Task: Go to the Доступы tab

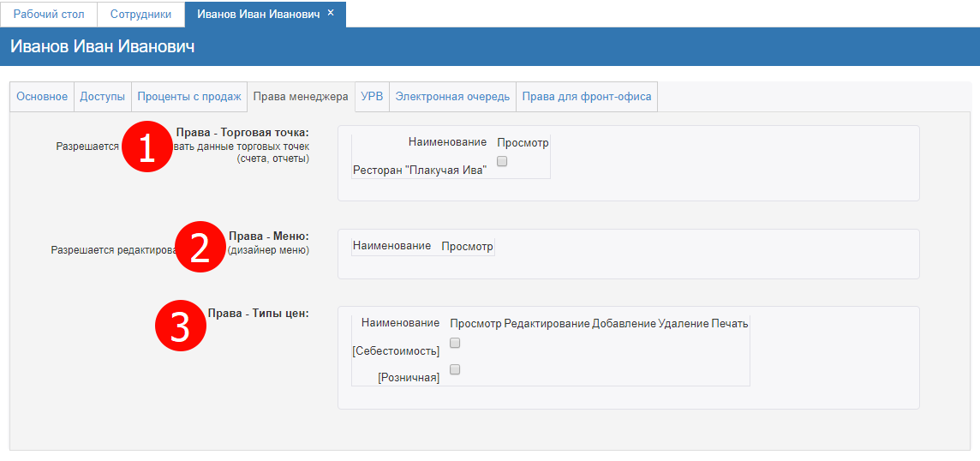Action: pyautogui.click(x=102, y=97)
